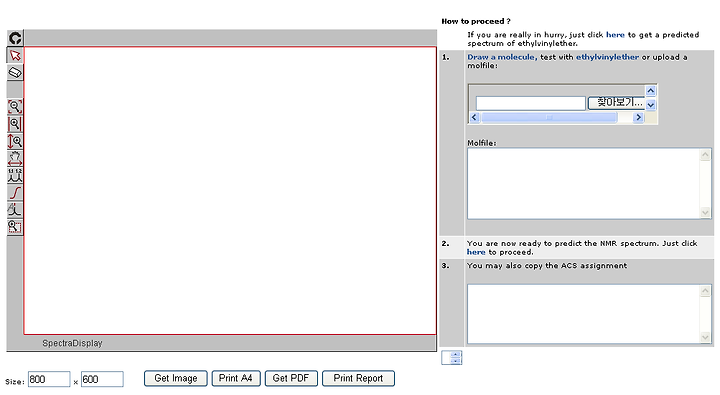This screenshot has width=720, height=395.
Task: Focus the width size field showing 800
Action: [x=49, y=379]
